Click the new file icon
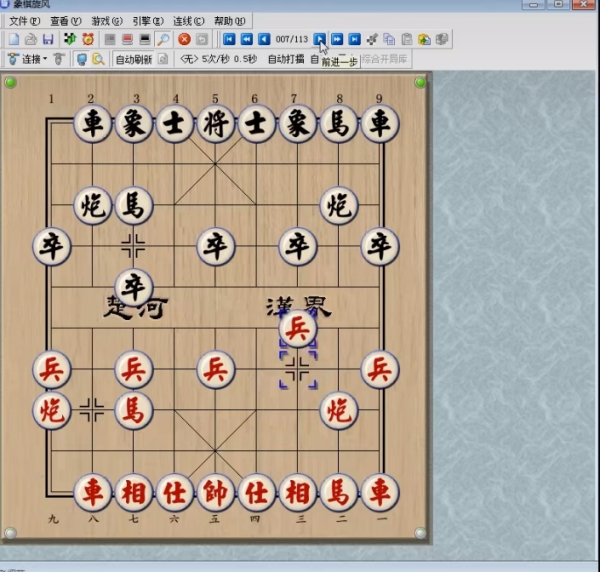This screenshot has height=572, width=600. (x=13, y=39)
